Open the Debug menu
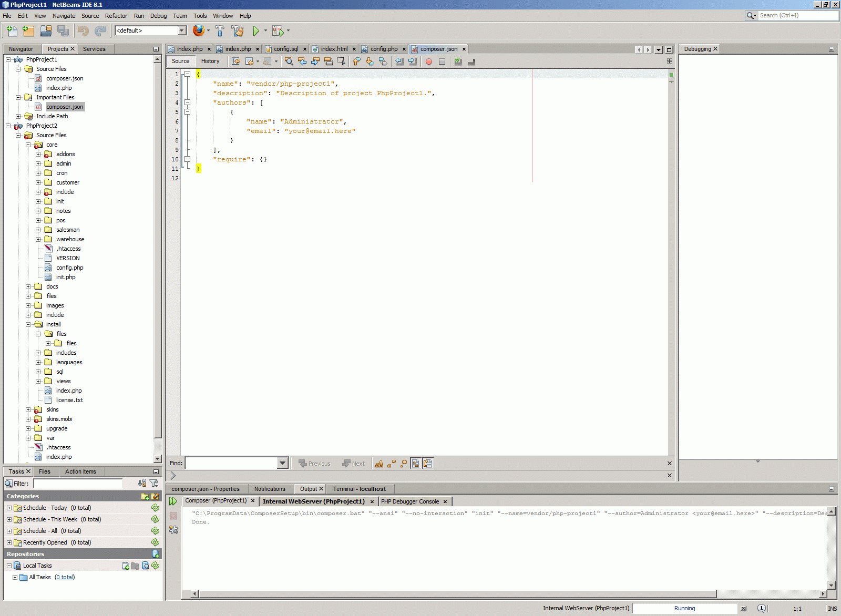 [x=158, y=16]
